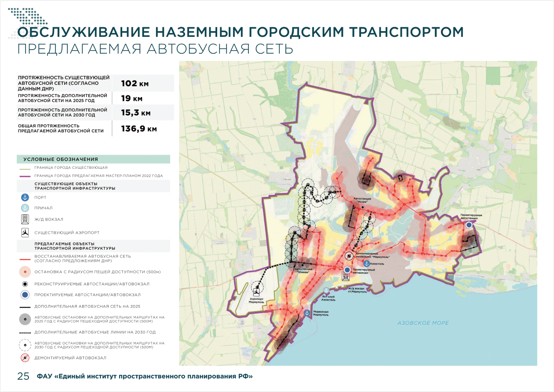Click the Морвокзал Мариуполь anchor marker on map
The height and width of the screenshot is (392, 554).
[x=307, y=313]
